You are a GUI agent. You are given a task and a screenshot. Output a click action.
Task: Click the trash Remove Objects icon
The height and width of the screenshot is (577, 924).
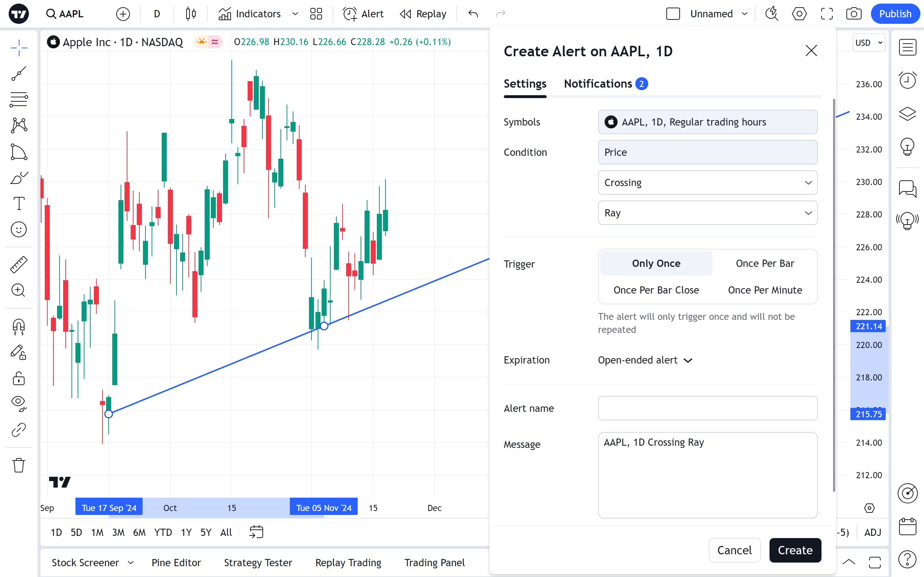pyautogui.click(x=19, y=465)
